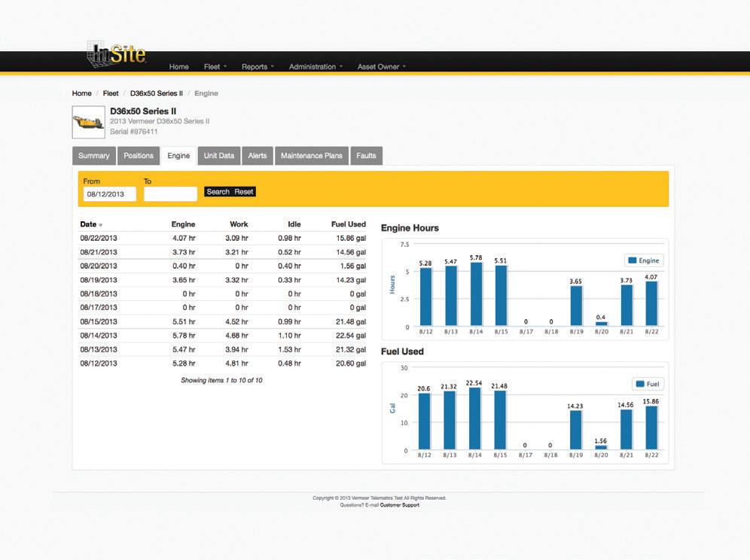Screen dimensions: 750x560
Task: Click the 3.65 bar in Engine Hours chart
Action: click(x=576, y=306)
